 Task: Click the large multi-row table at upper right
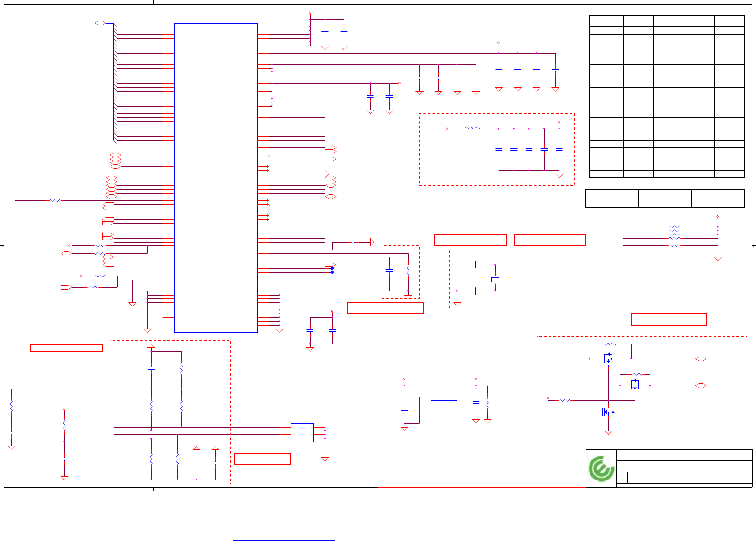[x=667, y=97]
